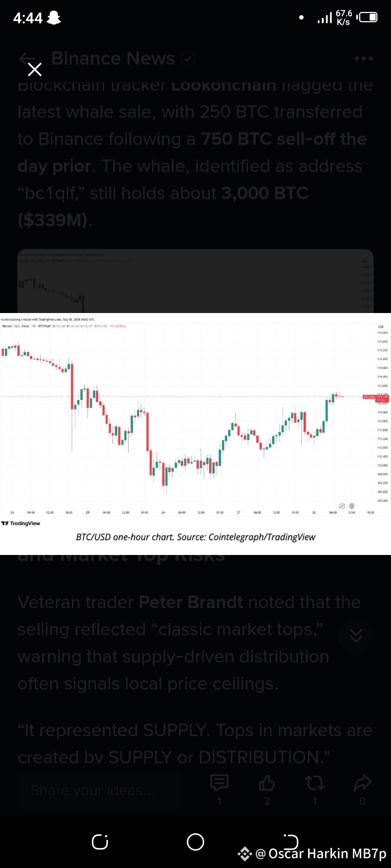Share the article with the share arrow

click(x=362, y=783)
